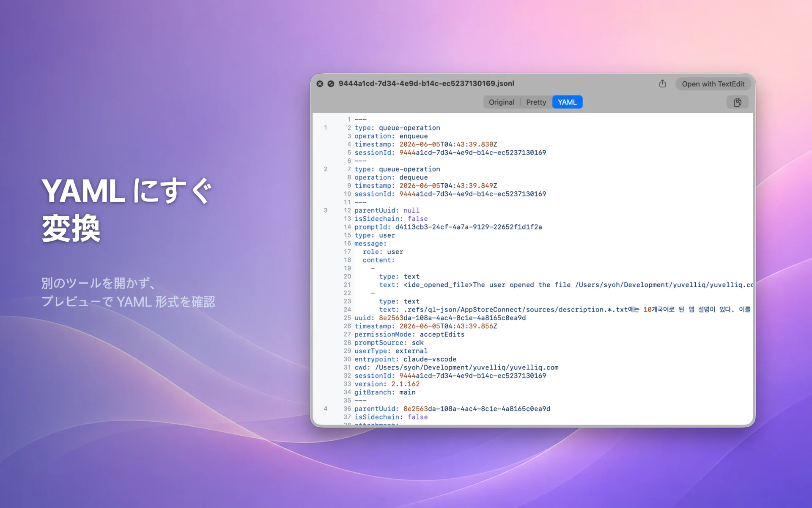Click 'type: user' on line 15
This screenshot has height=508, width=812.
point(375,235)
